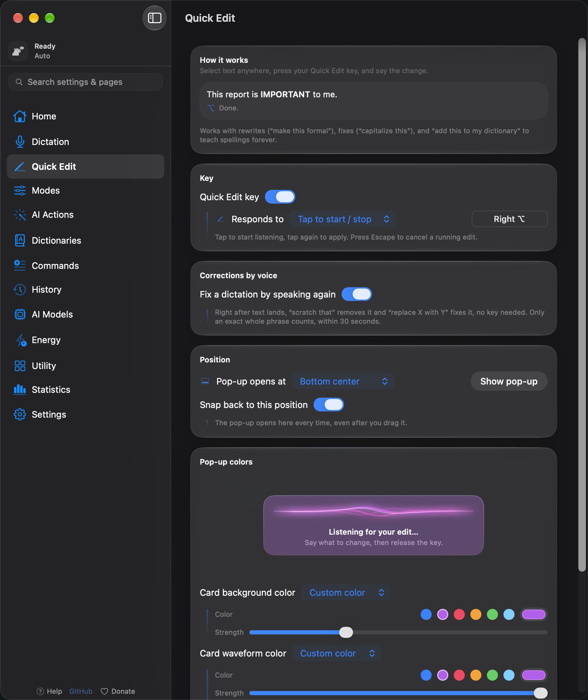This screenshot has height=700, width=588.
Task: Open the Pop-up opens at dropdown
Action: [343, 381]
